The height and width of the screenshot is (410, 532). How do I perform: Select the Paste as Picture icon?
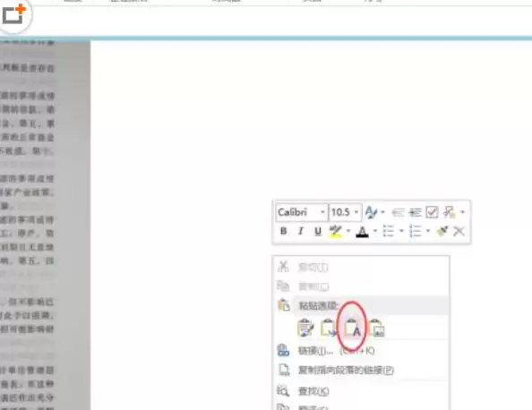coord(376,328)
